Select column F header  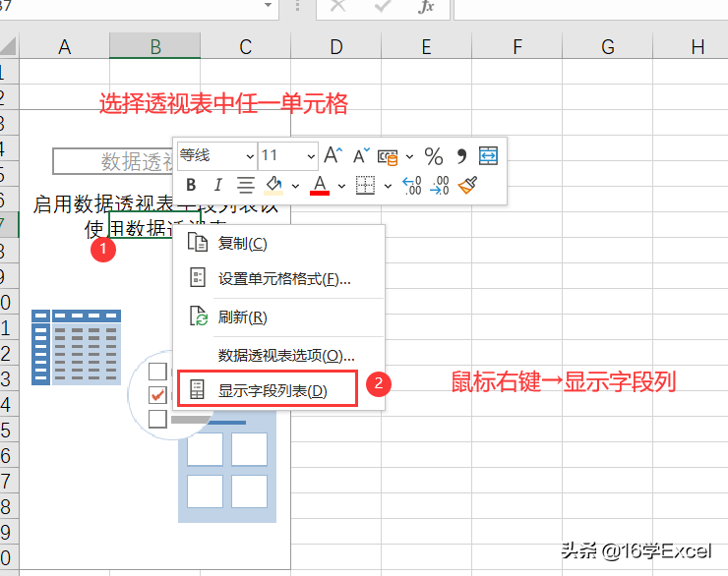(x=517, y=46)
